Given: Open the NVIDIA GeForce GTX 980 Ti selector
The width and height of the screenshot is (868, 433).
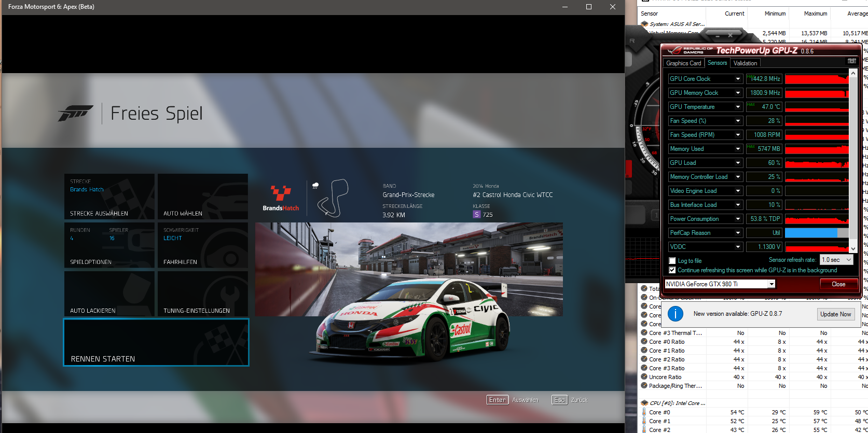Looking at the screenshot, I should 720,284.
